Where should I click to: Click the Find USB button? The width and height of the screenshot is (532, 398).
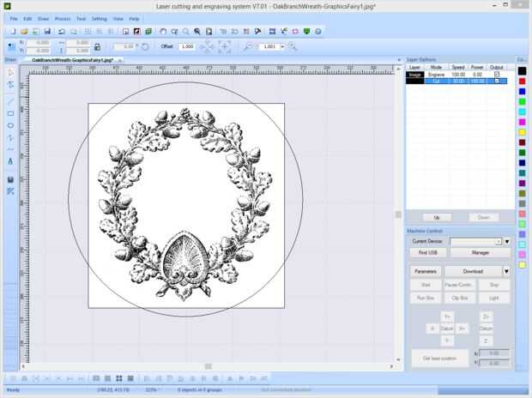point(428,253)
